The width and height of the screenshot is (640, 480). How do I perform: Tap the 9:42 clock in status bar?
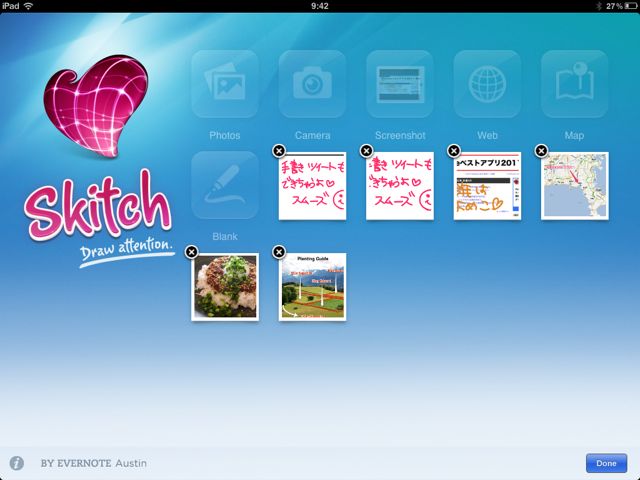(x=320, y=6)
